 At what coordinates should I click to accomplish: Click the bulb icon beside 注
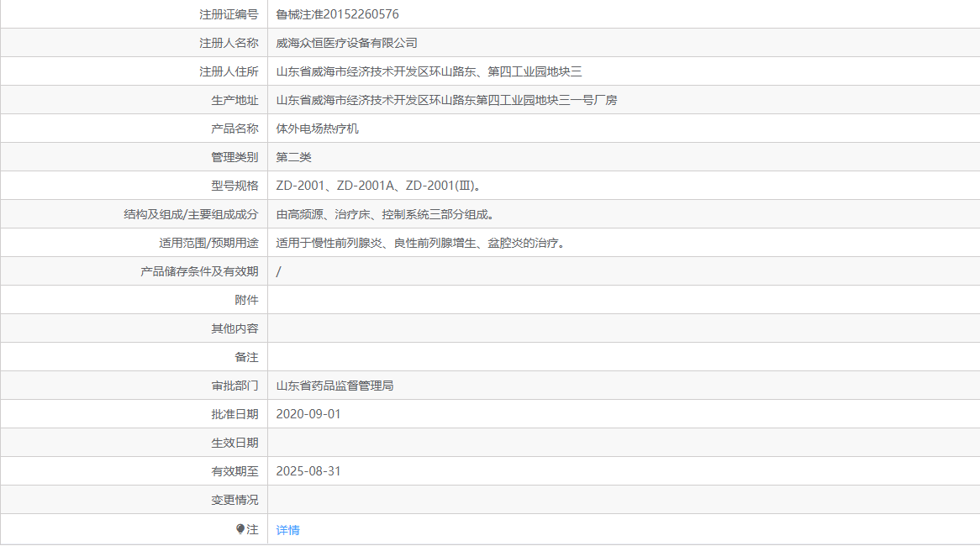240,529
